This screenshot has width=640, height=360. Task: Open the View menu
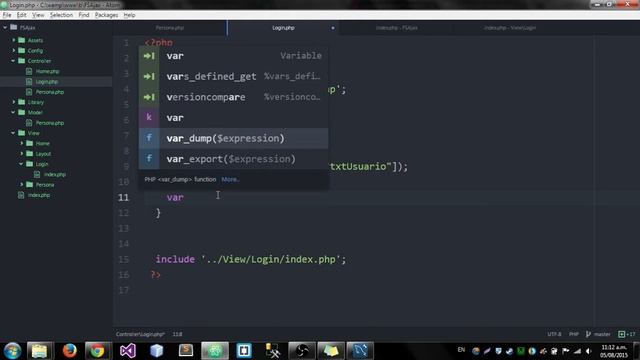pos(38,15)
